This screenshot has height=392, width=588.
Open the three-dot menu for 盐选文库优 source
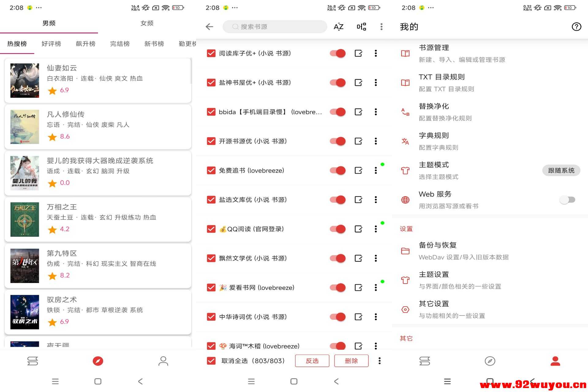point(375,200)
